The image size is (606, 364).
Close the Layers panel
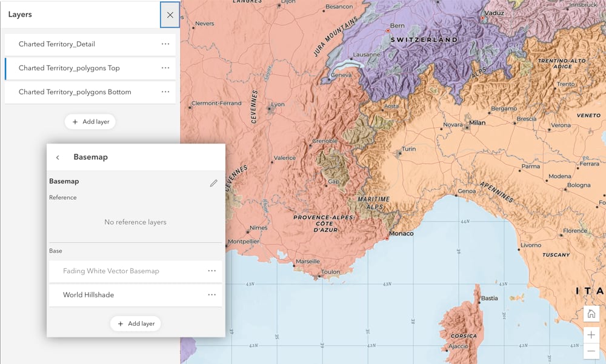[x=170, y=15]
